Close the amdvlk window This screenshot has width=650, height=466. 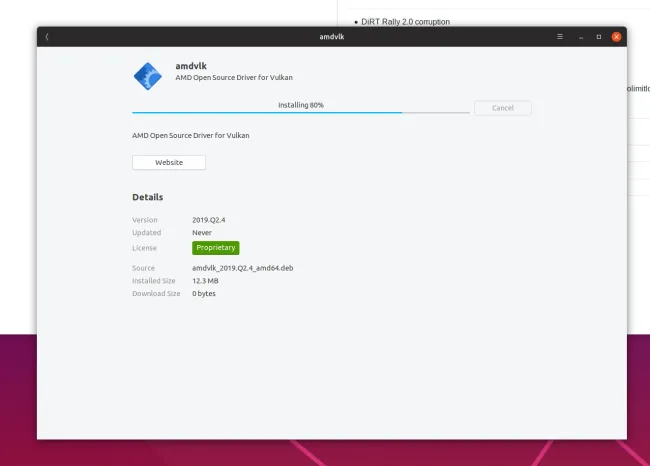(616, 37)
